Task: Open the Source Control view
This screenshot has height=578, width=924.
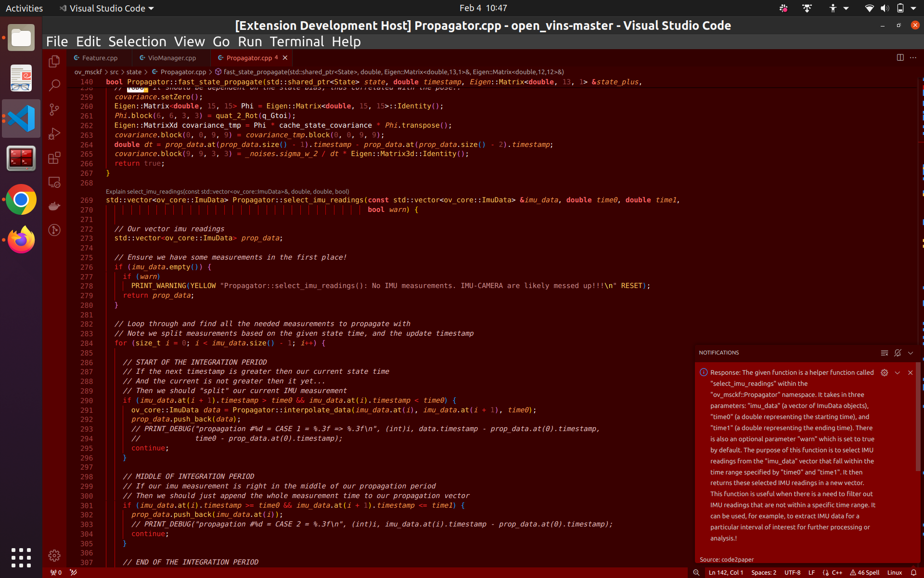Action: tap(54, 110)
